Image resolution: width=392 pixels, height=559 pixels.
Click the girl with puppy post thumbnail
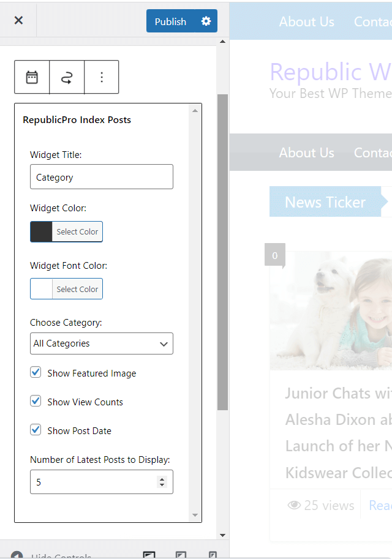[x=331, y=311]
